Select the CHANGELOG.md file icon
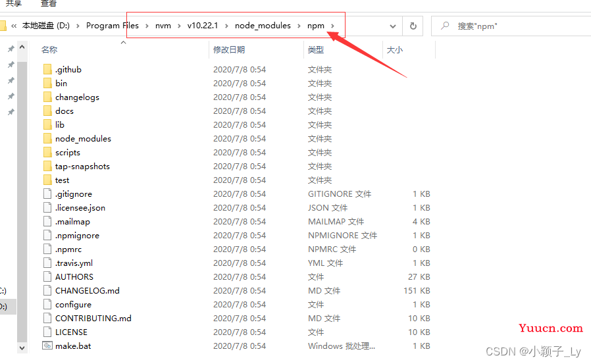The image size is (591, 364). [x=47, y=290]
